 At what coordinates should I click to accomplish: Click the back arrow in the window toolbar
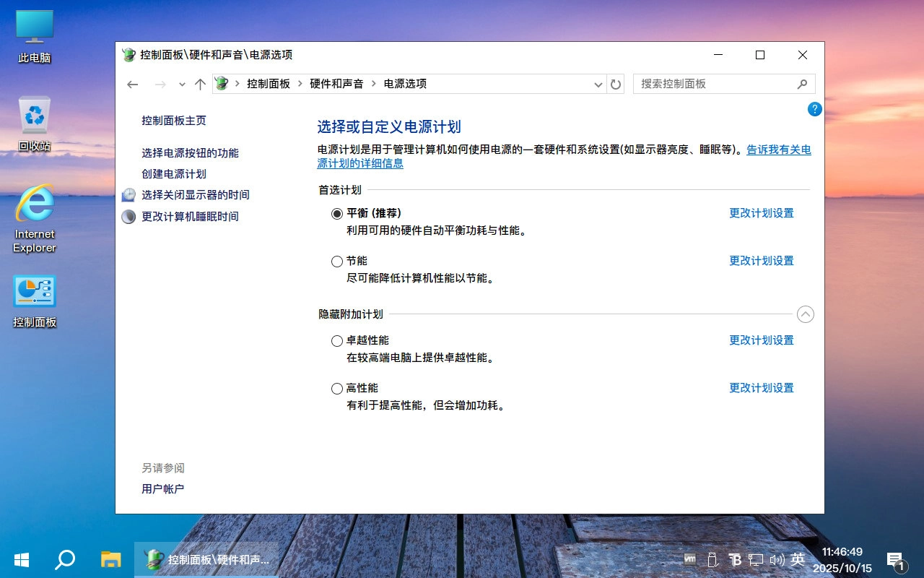click(132, 84)
